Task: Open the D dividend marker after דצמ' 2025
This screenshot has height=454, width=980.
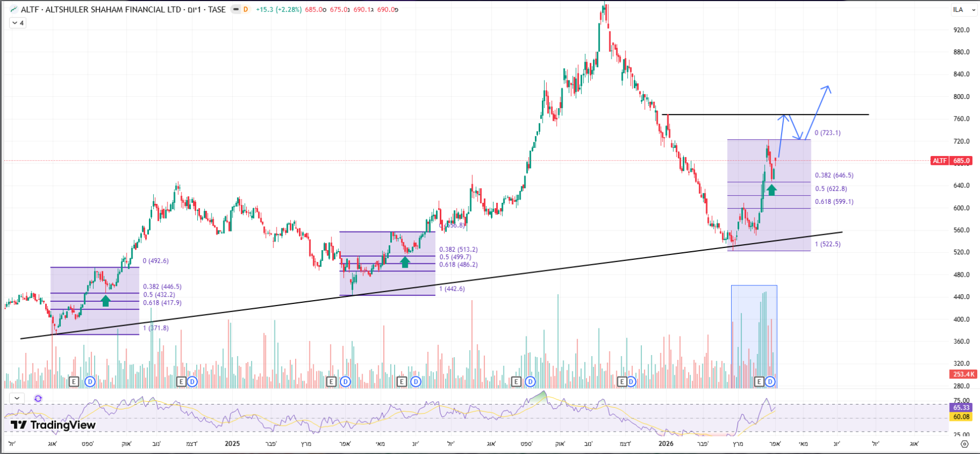Action: (x=631, y=382)
